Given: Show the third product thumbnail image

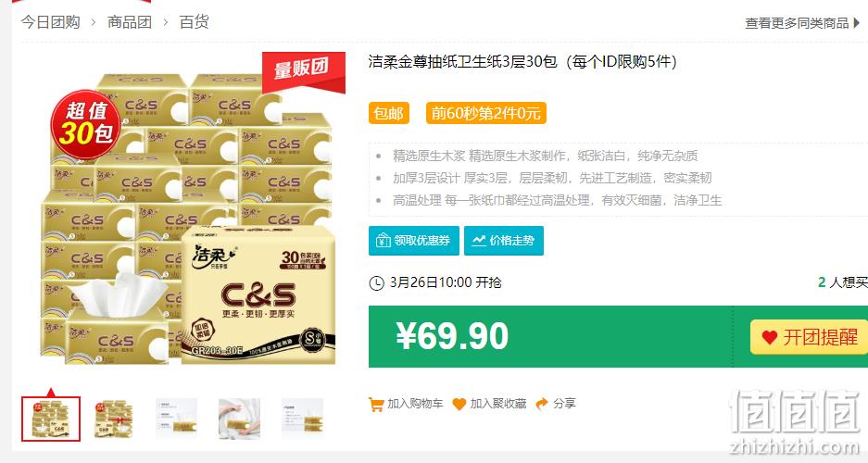Looking at the screenshot, I should pyautogui.click(x=176, y=419).
